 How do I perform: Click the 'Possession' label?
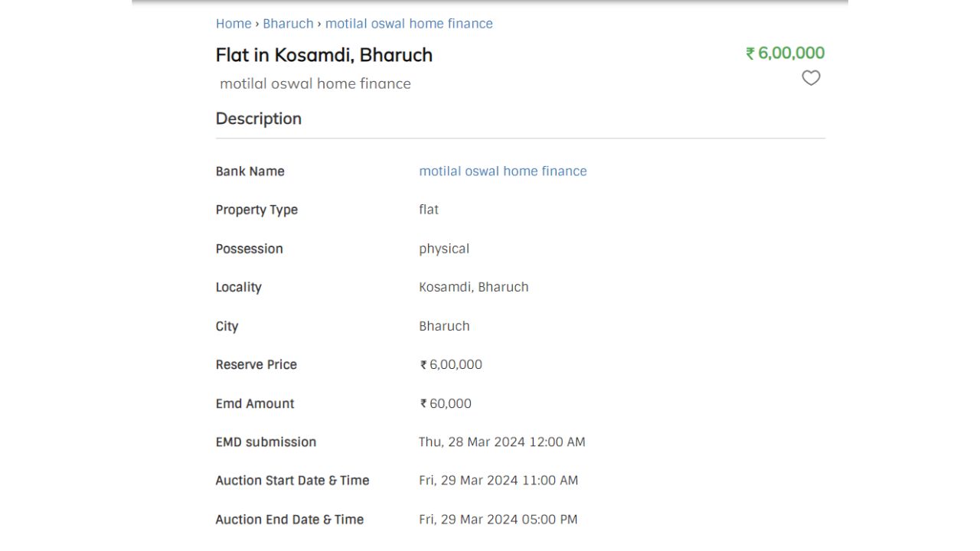point(250,249)
